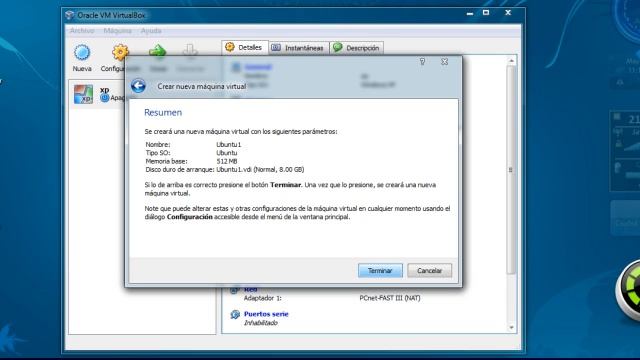The height and width of the screenshot is (360, 640).
Task: Open the Configuración gear icon
Action: point(120,52)
